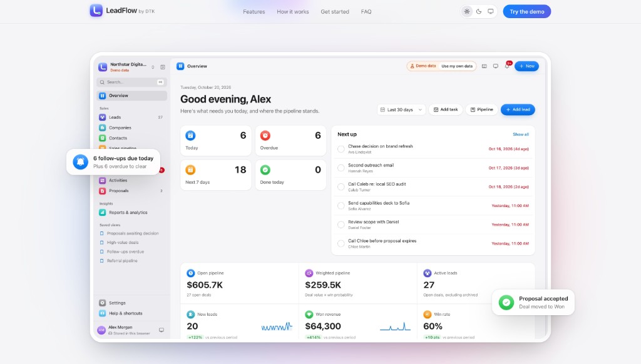Open notifications bell icon
Screen dimensions: 641x364
(x=507, y=66)
